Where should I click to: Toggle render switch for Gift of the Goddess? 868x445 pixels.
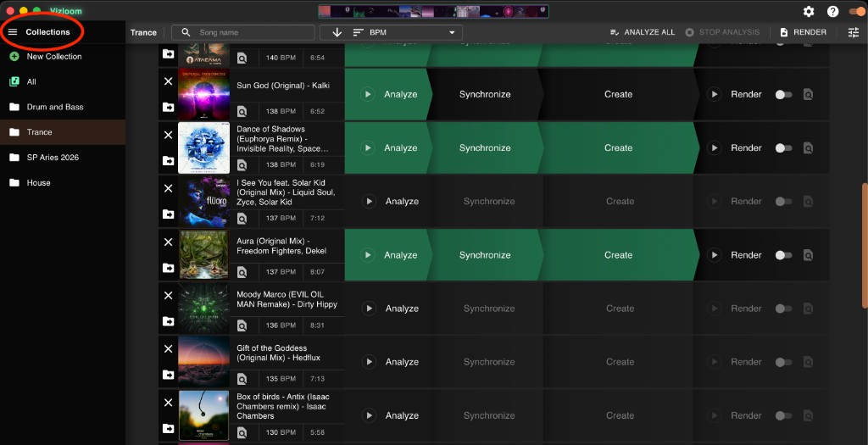[x=783, y=362]
